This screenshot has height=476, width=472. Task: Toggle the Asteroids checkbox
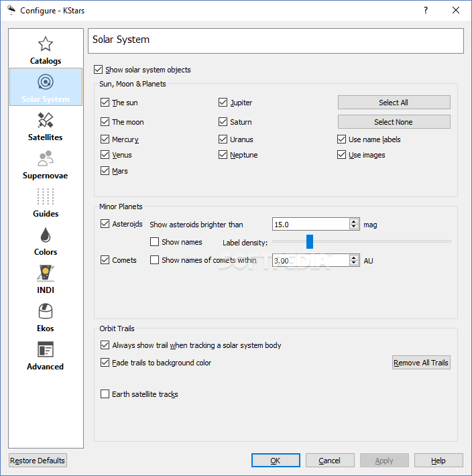tap(105, 224)
